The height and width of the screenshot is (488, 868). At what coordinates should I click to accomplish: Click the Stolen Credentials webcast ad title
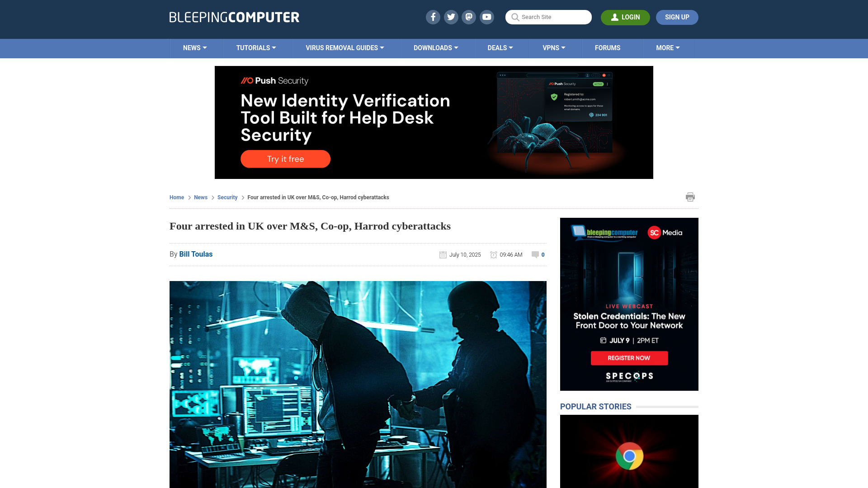click(x=629, y=321)
